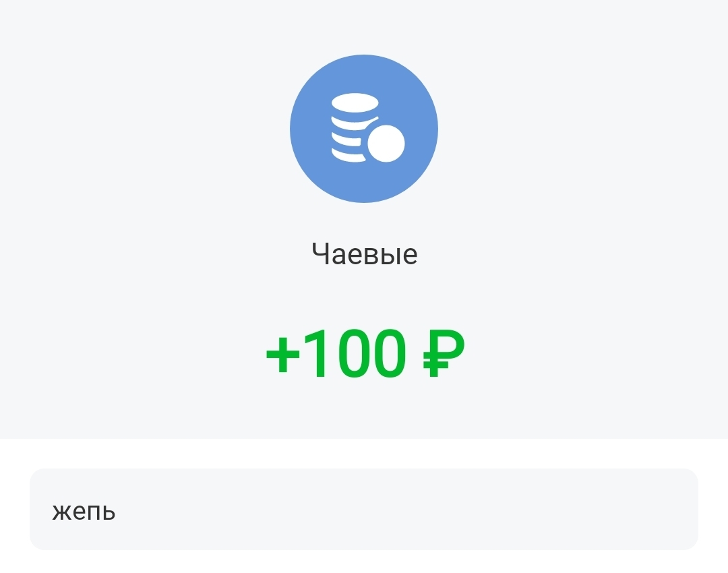Tap the empty right side of the comment box
The width and height of the screenshot is (728, 573).
(x=573, y=510)
